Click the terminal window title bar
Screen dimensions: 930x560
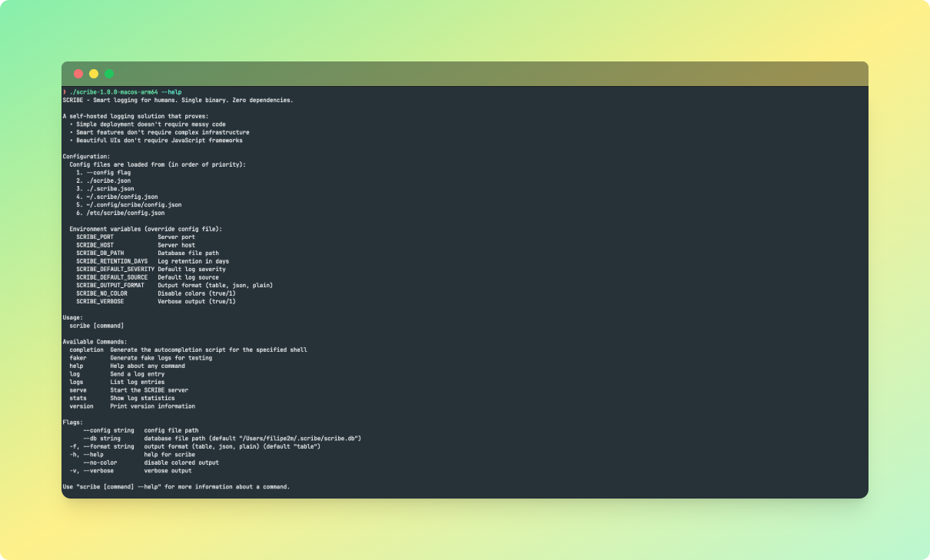point(465,74)
